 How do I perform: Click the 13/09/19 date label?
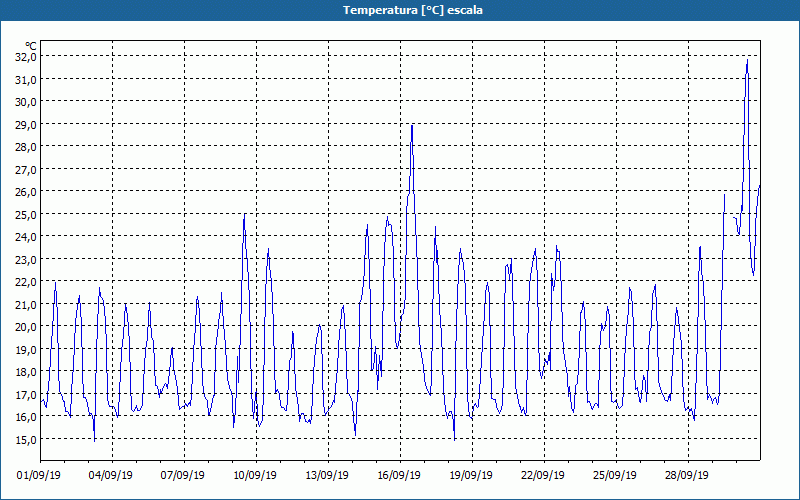tap(327, 475)
